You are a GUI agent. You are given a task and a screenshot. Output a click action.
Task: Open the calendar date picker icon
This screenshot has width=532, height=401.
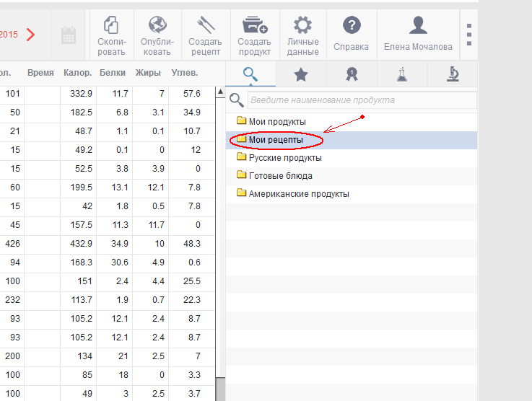tap(69, 35)
